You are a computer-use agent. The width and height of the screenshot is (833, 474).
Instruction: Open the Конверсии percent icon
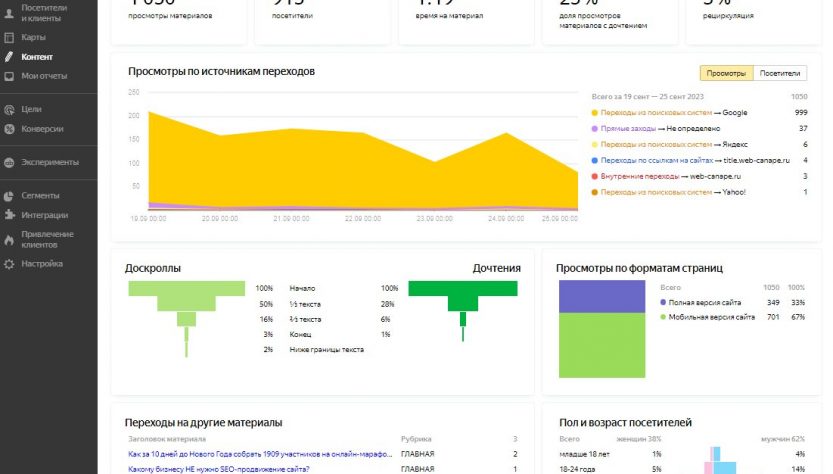tap(9, 129)
